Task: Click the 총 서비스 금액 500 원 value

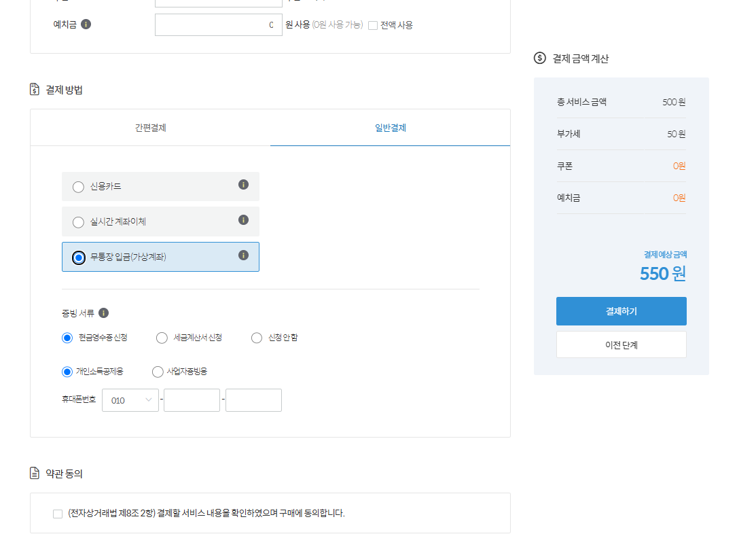Action: (x=674, y=103)
